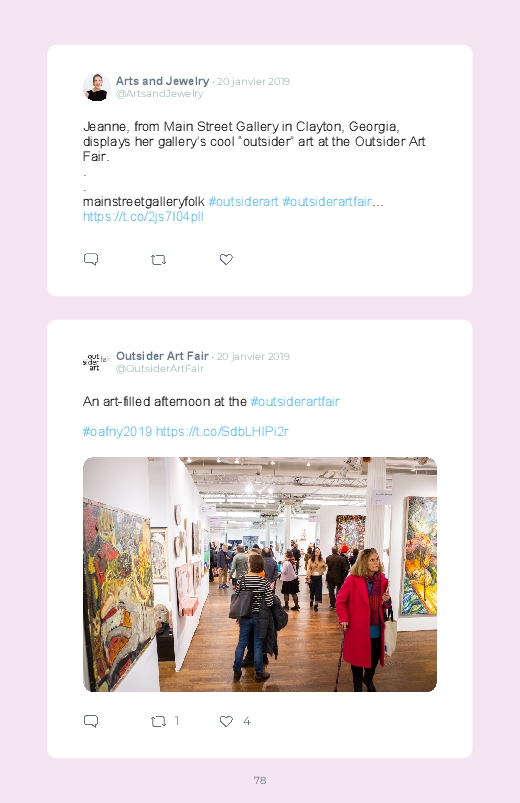Retweet the Outsider Art Fair tweet
Viewport: 520px width, 803px height.
coord(158,722)
